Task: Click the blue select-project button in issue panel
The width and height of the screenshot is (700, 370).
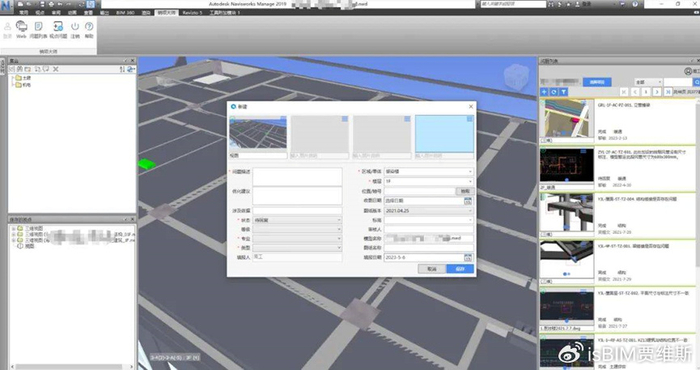Action: (x=597, y=82)
